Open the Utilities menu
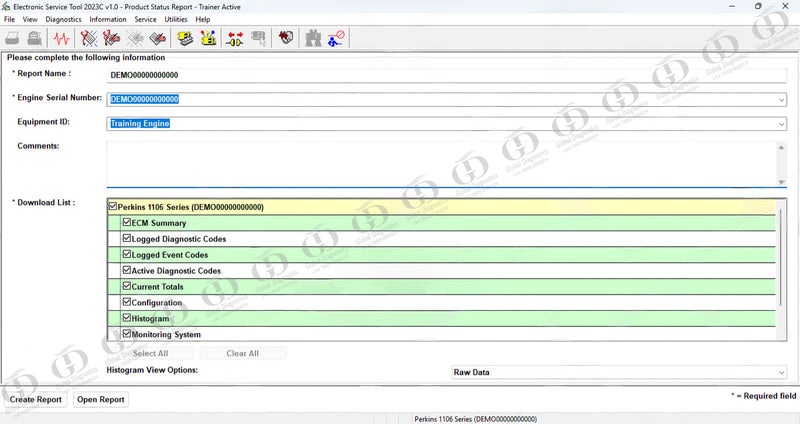This screenshot has height=424, width=800. [176, 19]
